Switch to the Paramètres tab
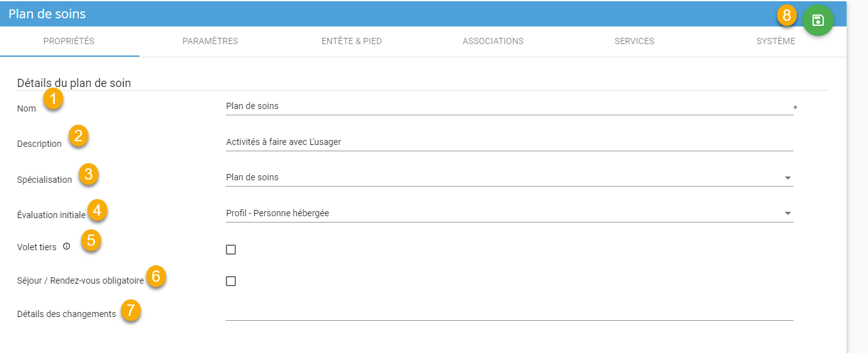Viewport: 868px width, 353px height. 210,42
